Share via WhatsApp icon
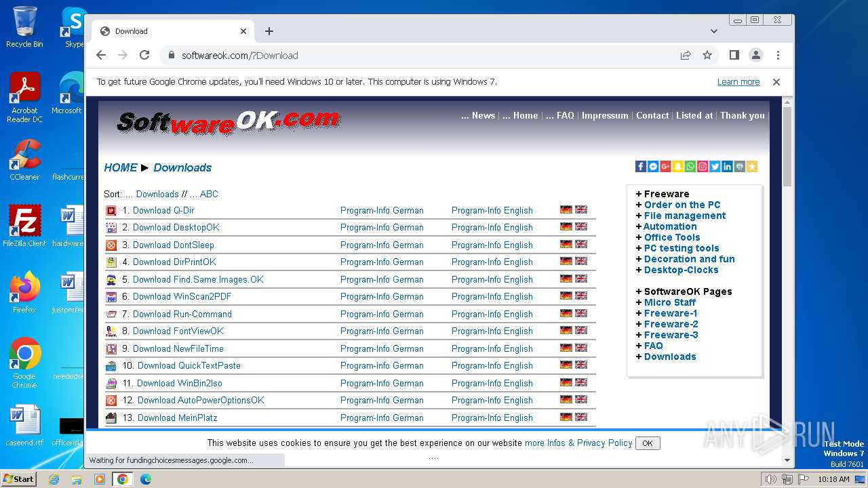The image size is (868, 488). 690,167
